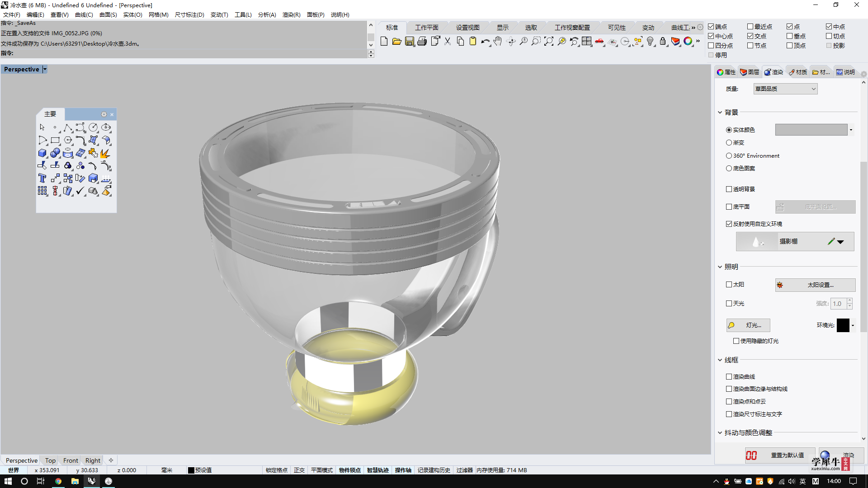
Task: Open a file with folder icon
Action: 396,42
